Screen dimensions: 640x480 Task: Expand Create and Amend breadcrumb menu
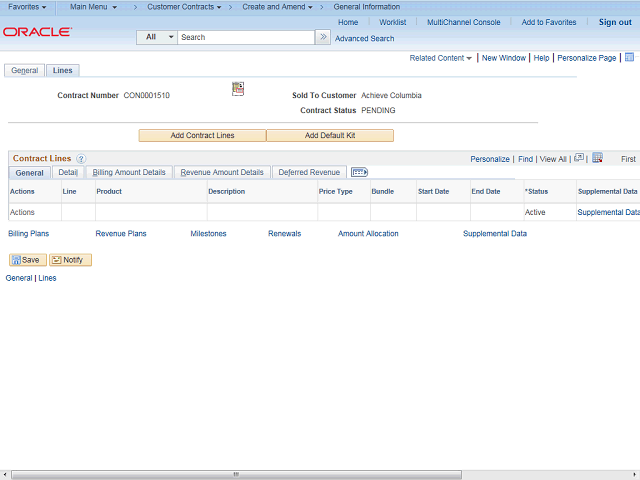pos(277,7)
